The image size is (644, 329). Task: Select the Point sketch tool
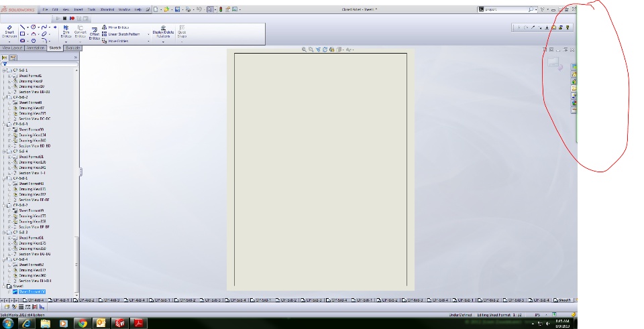click(55, 27)
